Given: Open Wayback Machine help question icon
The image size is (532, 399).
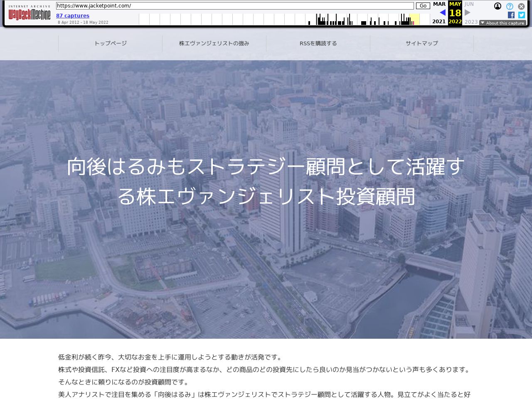Looking at the screenshot, I should (x=510, y=6).
